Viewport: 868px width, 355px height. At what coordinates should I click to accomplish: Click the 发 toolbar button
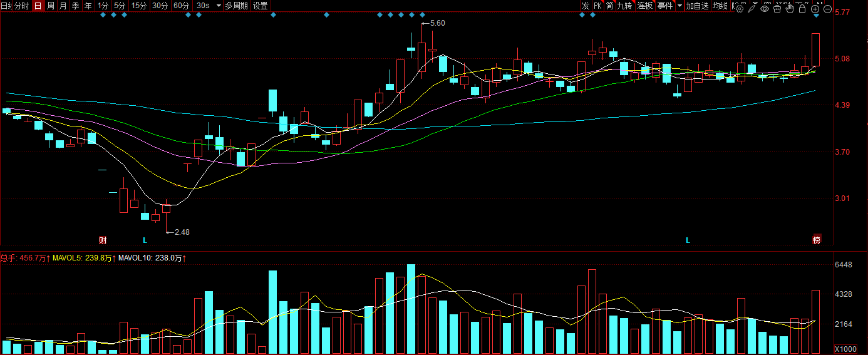[586, 6]
